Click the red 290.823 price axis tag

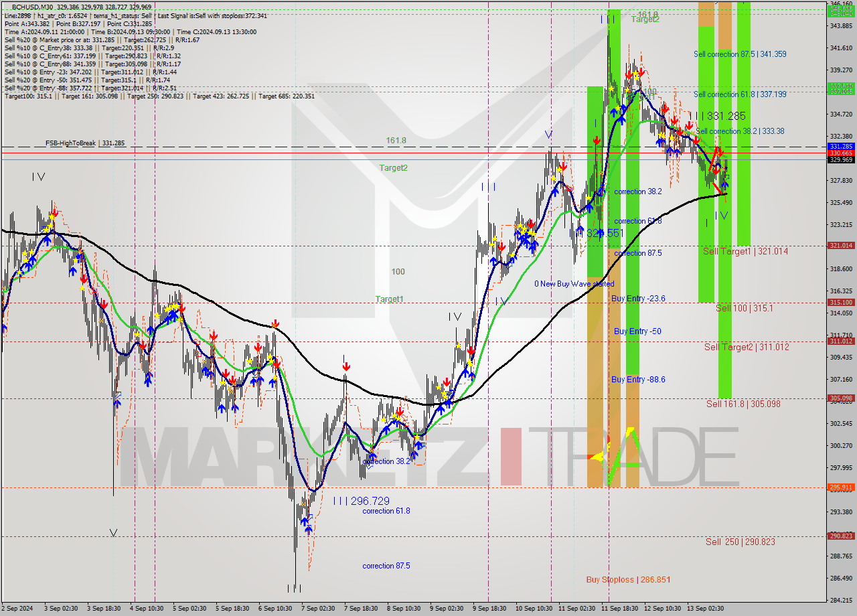pos(842,536)
